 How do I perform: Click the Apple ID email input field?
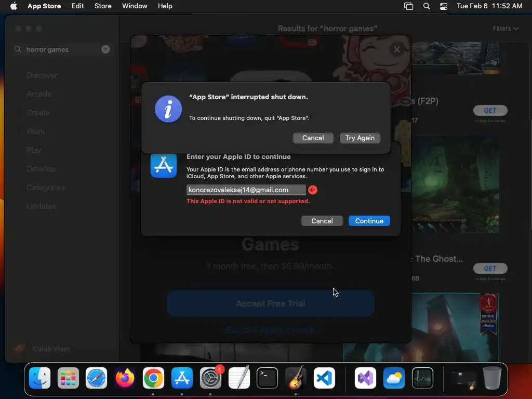(246, 190)
